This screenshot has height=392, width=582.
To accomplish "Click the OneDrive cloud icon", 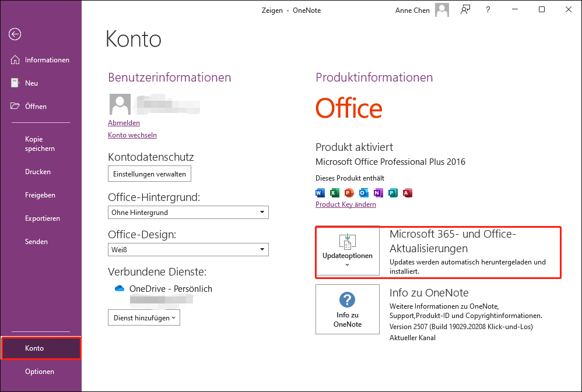I will coord(120,288).
